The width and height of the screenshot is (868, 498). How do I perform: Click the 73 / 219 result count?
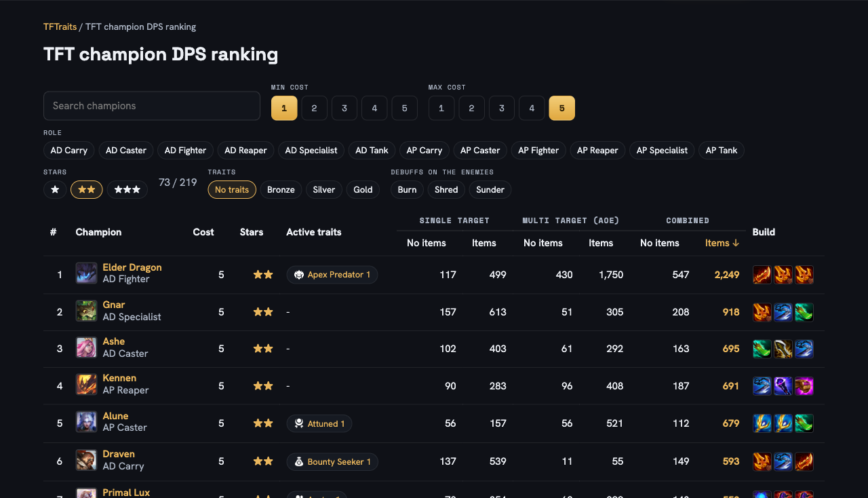tap(178, 183)
